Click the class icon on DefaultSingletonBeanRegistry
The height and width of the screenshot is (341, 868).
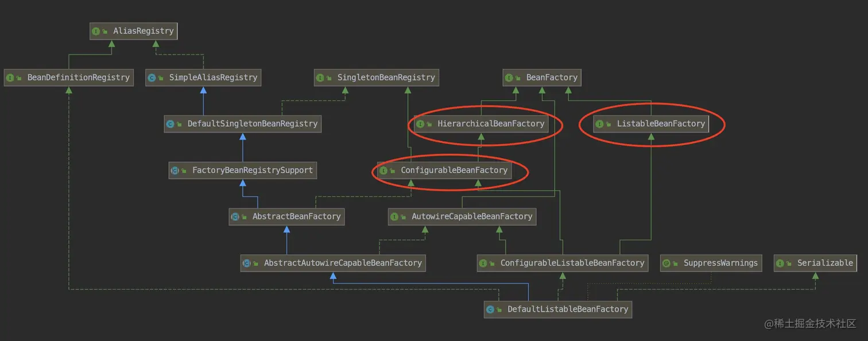[x=170, y=124]
